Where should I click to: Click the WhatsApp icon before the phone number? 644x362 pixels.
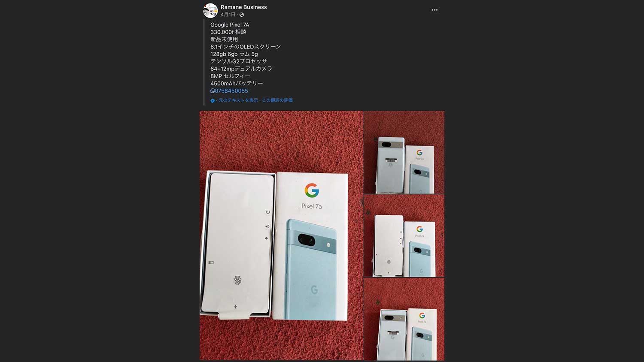pyautogui.click(x=213, y=91)
